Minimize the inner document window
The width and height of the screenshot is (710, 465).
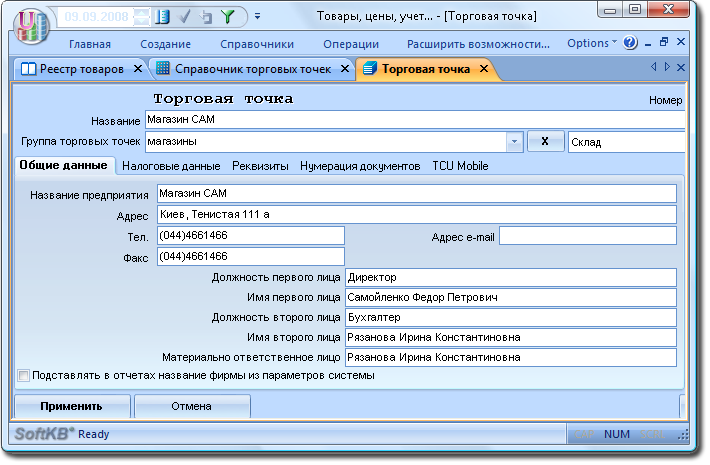tap(648, 43)
